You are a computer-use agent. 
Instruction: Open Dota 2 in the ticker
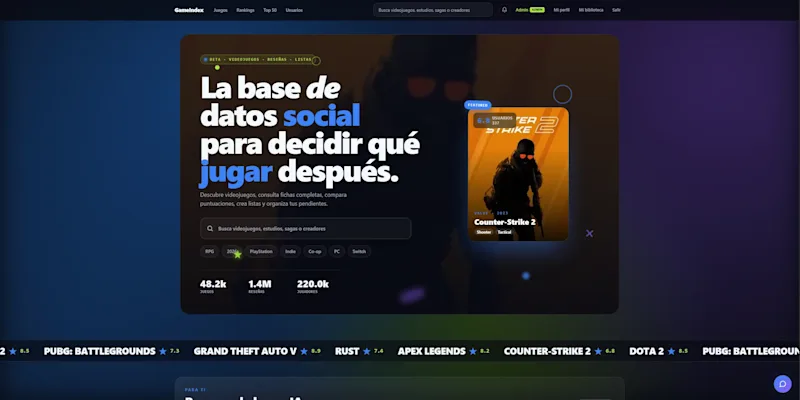646,351
